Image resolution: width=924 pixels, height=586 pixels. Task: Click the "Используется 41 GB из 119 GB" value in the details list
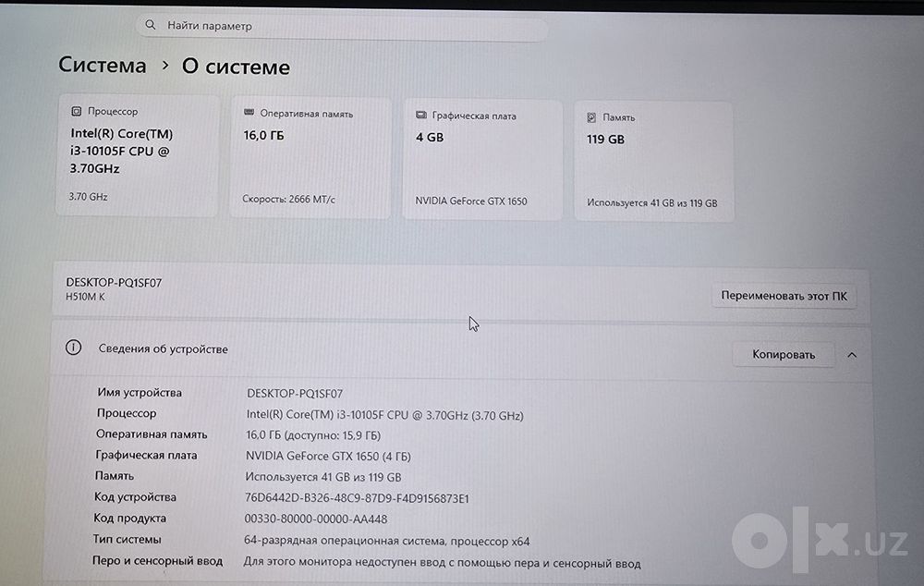(322, 477)
